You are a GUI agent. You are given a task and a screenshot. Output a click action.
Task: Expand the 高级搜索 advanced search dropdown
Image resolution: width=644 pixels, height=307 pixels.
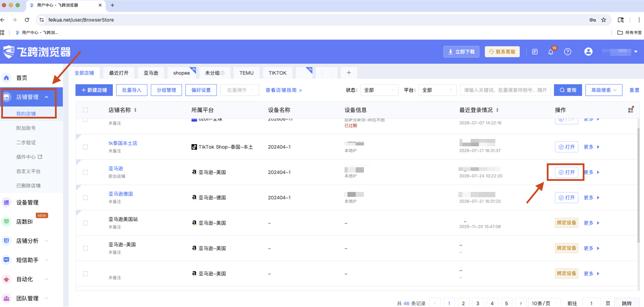point(604,90)
